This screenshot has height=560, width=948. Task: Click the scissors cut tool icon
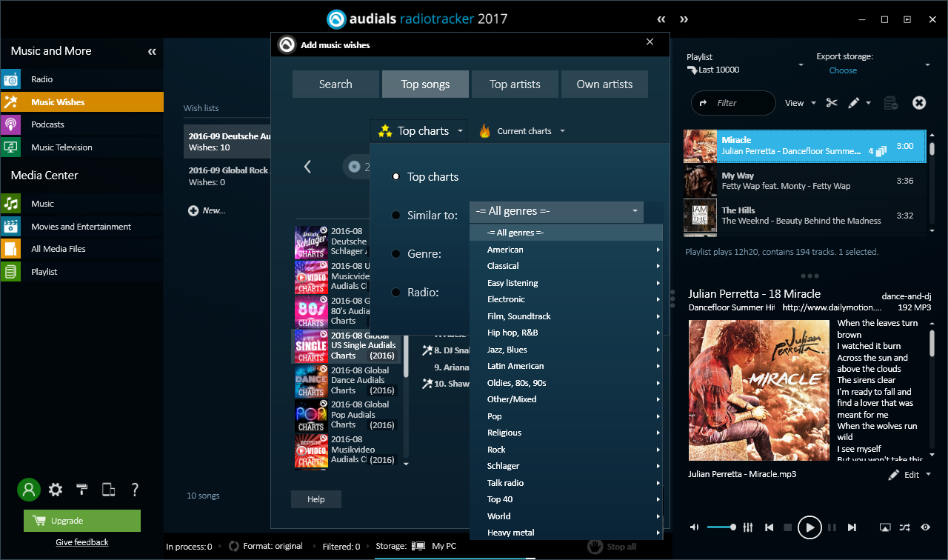(832, 103)
